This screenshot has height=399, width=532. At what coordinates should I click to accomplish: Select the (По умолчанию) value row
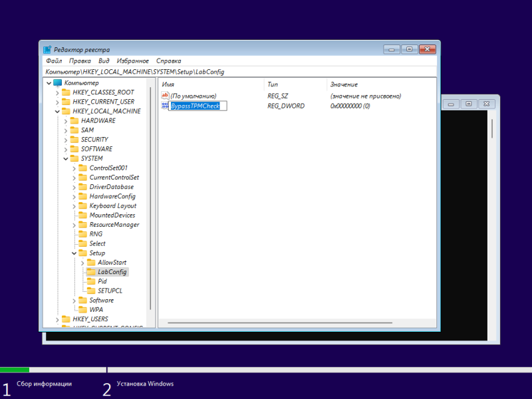pyautogui.click(x=194, y=96)
